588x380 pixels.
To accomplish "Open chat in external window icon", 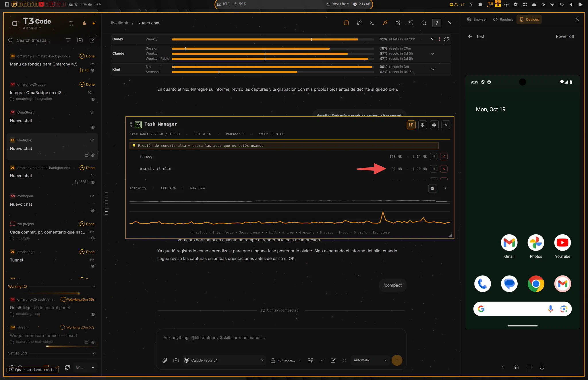I will pyautogui.click(x=398, y=23).
